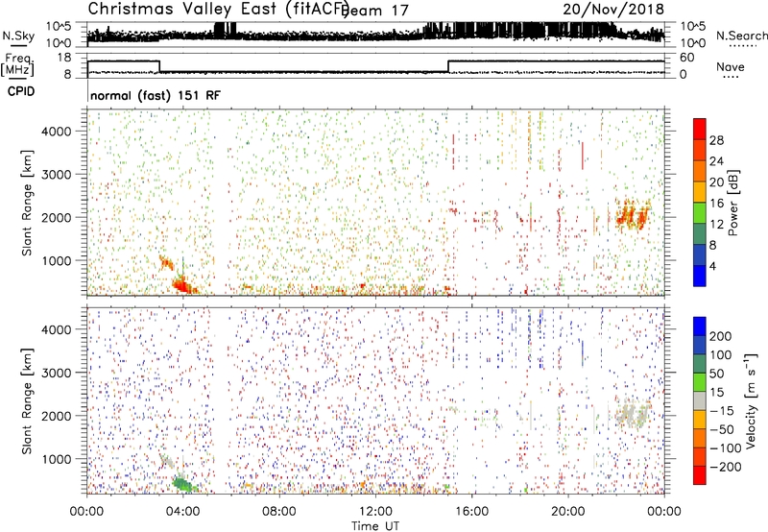Click the '04:00' time tick label
This screenshot has width=768, height=532.
point(183,512)
